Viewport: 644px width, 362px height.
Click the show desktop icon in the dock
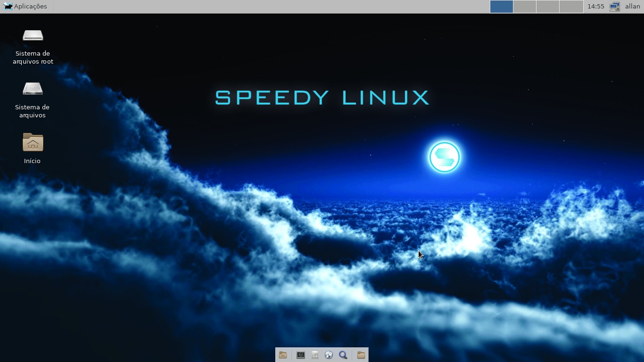tap(283, 355)
